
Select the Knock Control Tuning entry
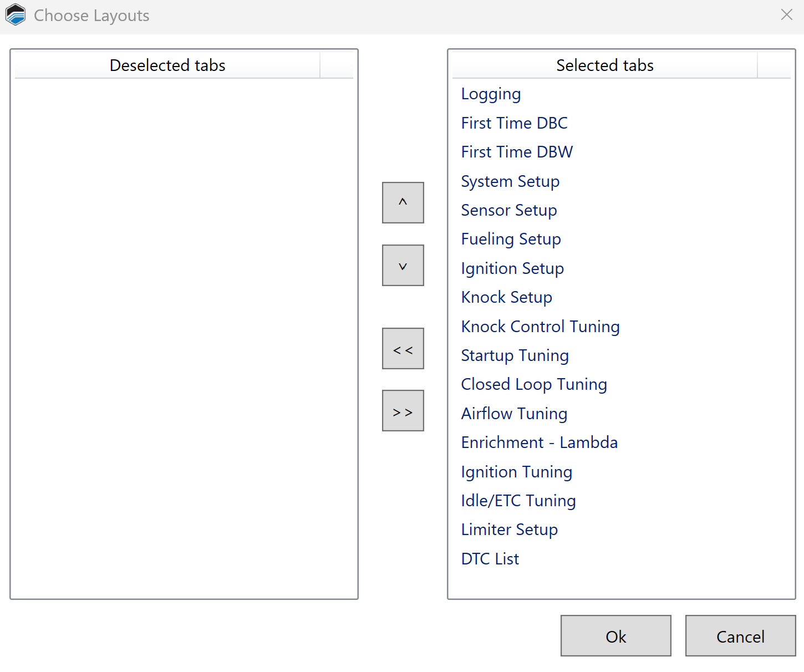[540, 327]
